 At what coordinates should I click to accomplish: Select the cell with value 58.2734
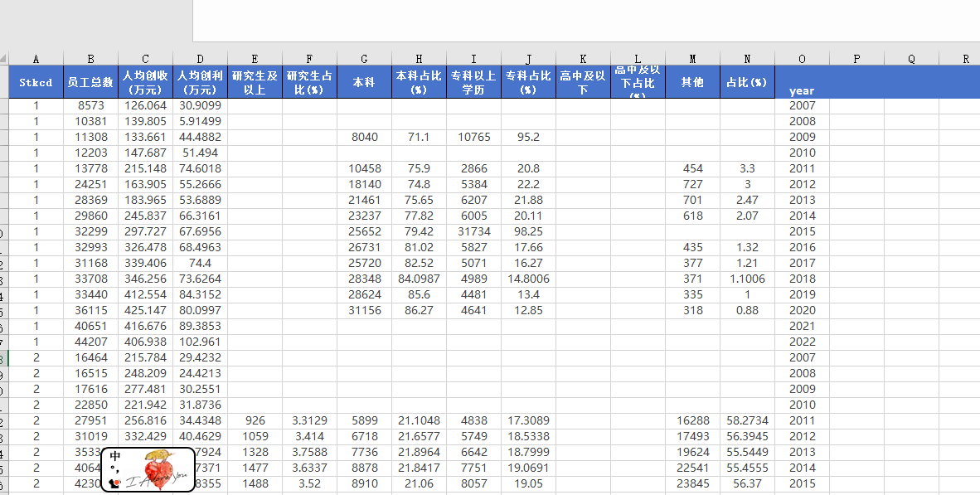748,420
